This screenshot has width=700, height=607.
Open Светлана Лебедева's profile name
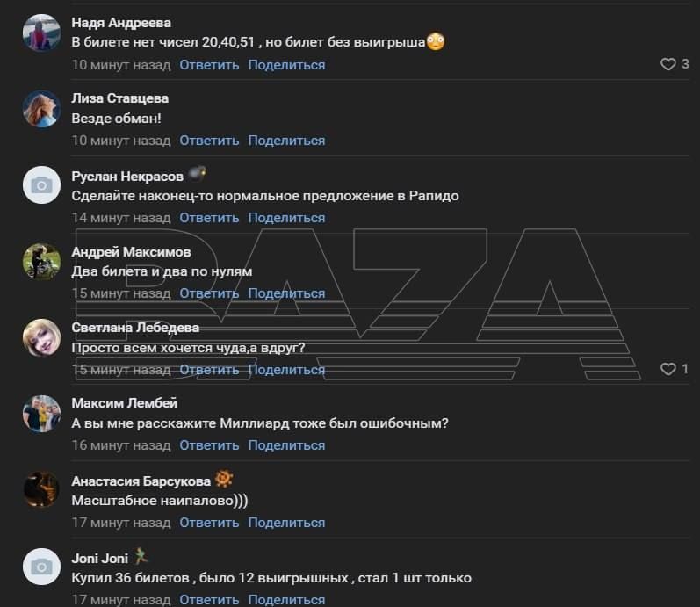[x=135, y=327]
